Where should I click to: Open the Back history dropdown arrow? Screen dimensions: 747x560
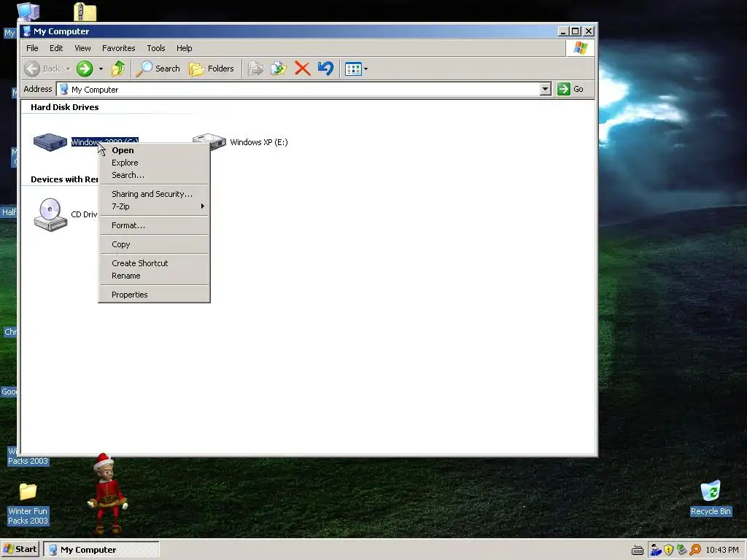68,69
